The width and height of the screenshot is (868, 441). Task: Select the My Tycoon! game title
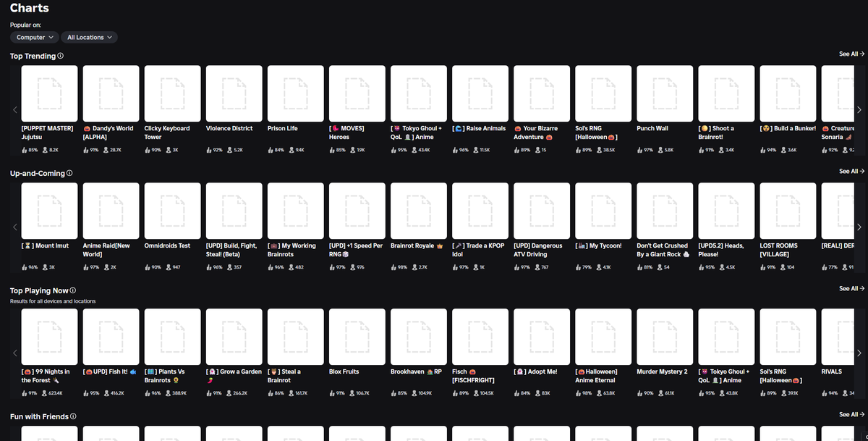(598, 245)
